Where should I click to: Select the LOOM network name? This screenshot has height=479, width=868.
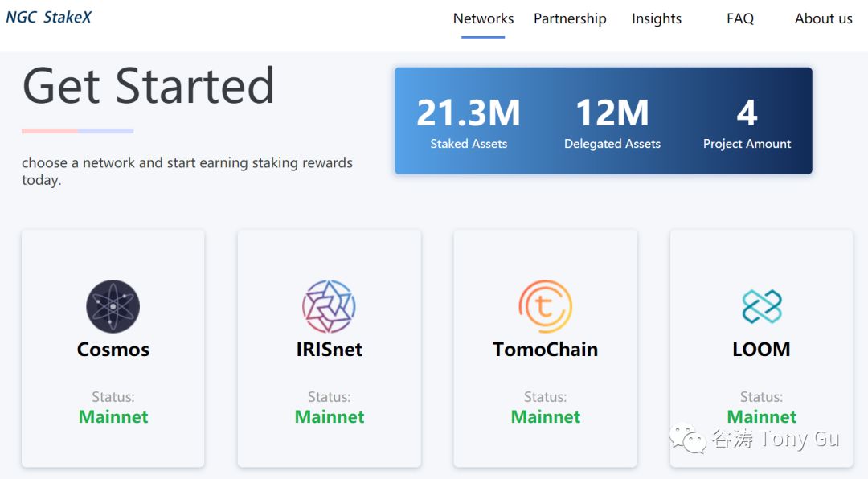761,350
